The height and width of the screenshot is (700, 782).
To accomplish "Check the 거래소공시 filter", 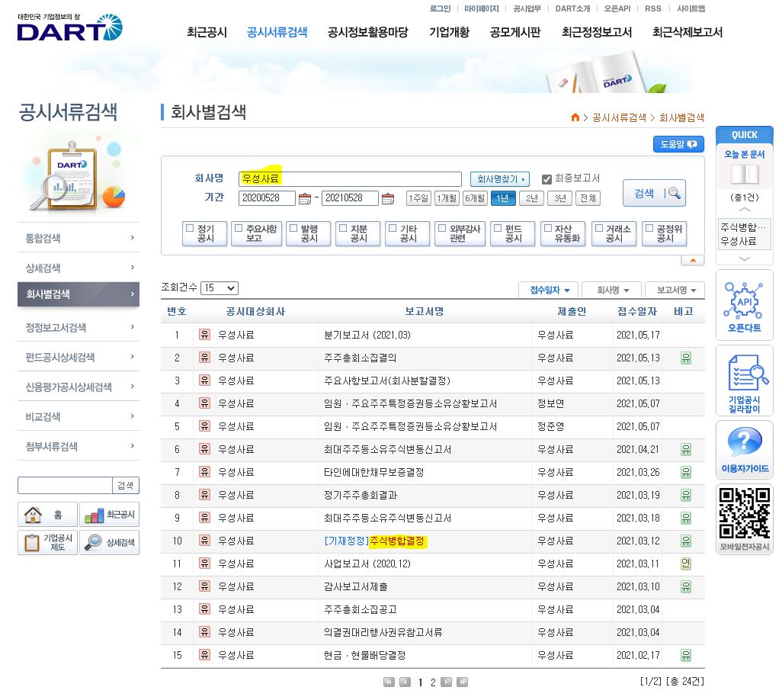I will [599, 228].
